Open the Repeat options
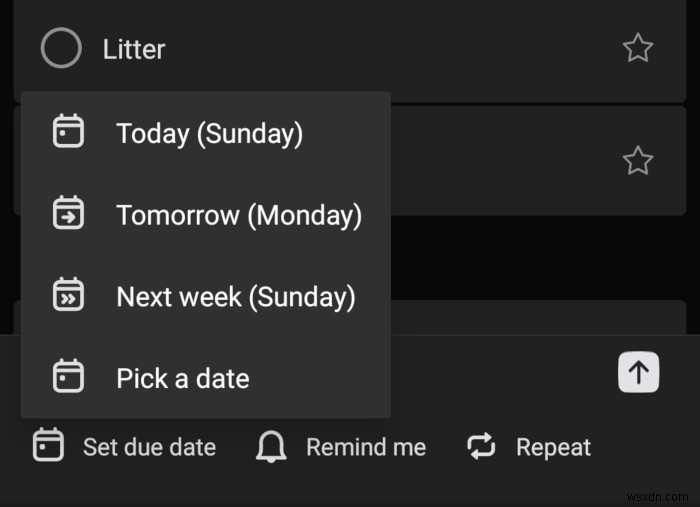The image size is (700, 507). tap(529, 446)
